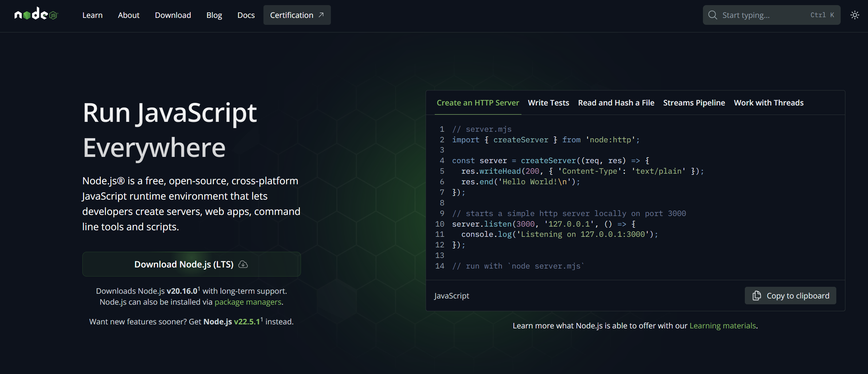Viewport: 868px width, 374px height.
Task: Click the '// run with node server.mjs' comment
Action: (518, 266)
